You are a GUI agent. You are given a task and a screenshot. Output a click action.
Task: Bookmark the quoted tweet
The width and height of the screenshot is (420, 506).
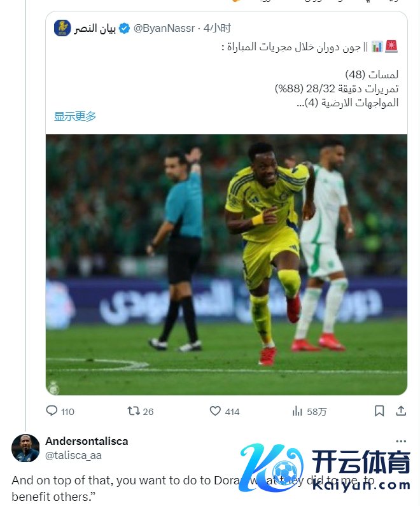[379, 411]
